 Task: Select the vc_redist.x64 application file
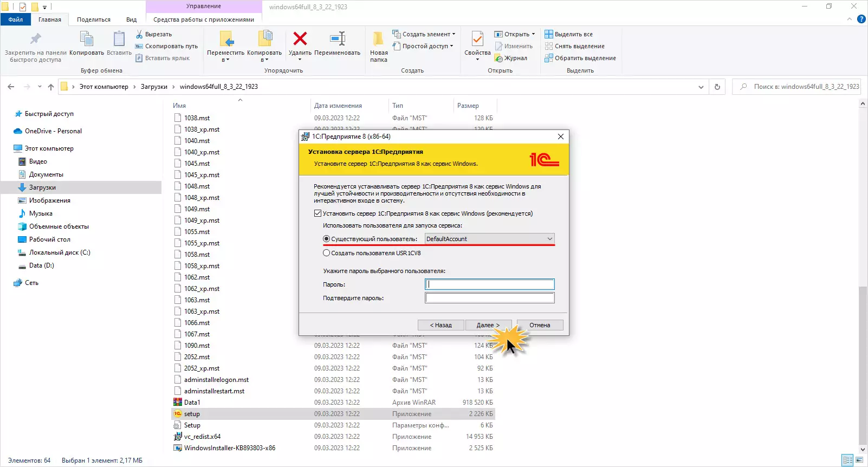point(202,437)
